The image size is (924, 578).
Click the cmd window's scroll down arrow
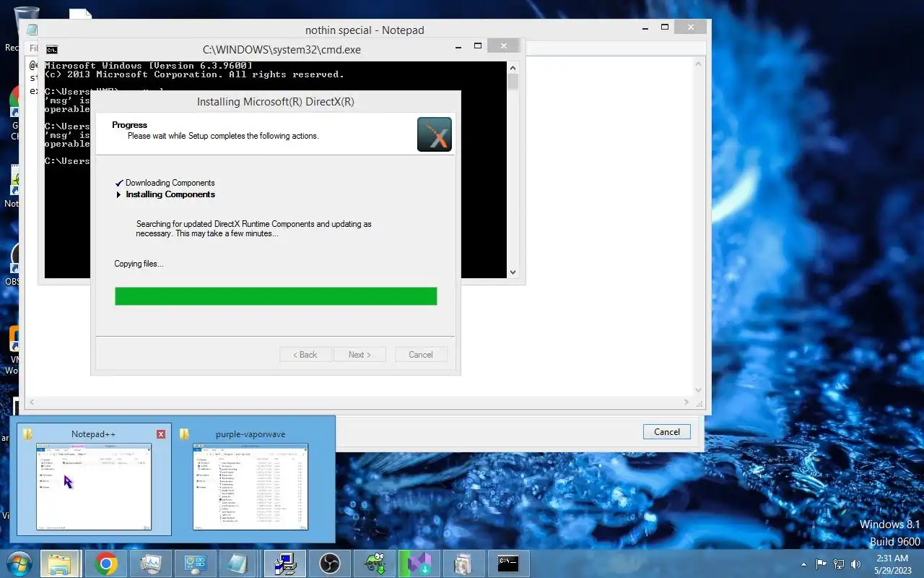[x=513, y=272]
